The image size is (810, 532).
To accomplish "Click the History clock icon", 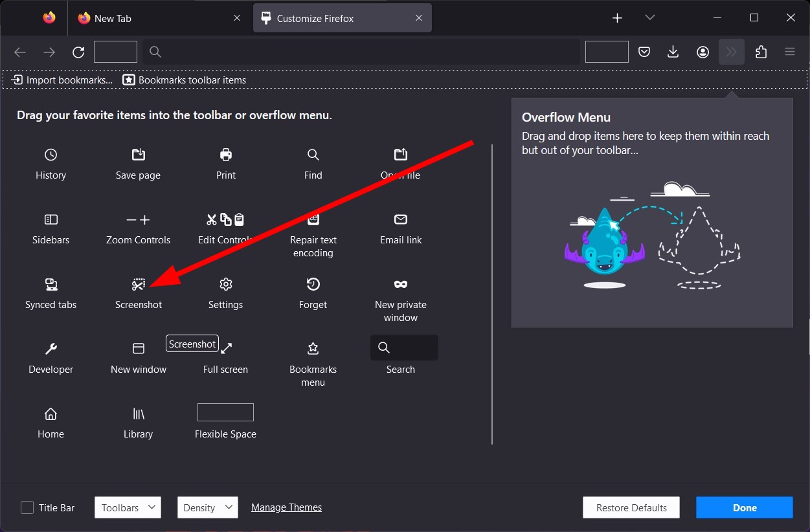I will tap(51, 154).
